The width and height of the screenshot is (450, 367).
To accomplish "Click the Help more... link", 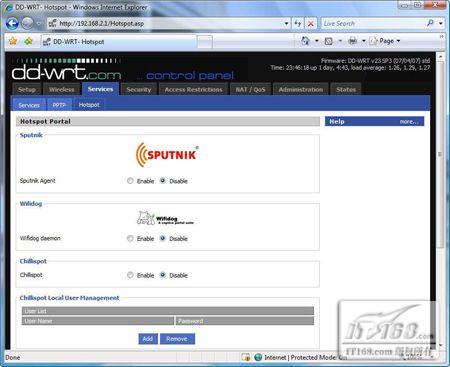I will point(409,121).
